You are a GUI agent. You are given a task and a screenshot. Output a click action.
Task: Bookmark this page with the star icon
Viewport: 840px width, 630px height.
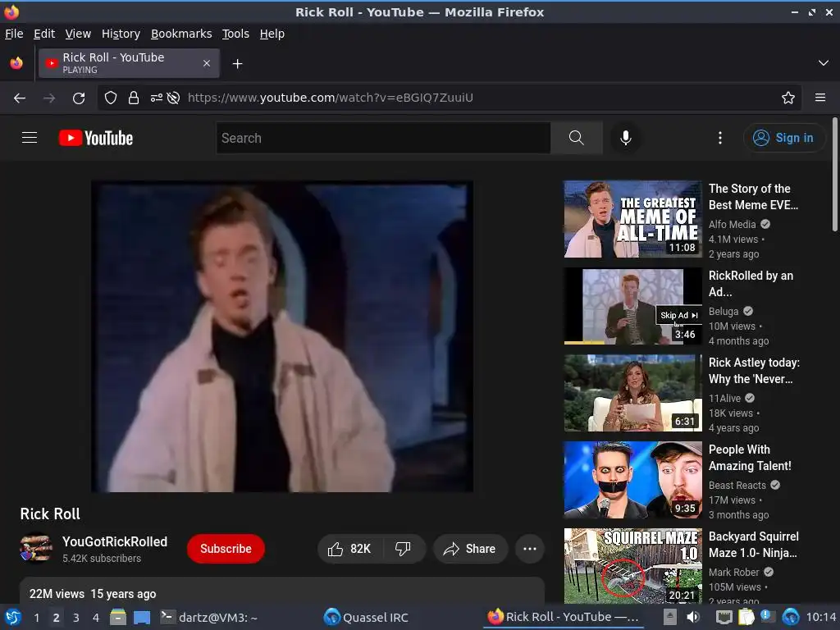[788, 98]
